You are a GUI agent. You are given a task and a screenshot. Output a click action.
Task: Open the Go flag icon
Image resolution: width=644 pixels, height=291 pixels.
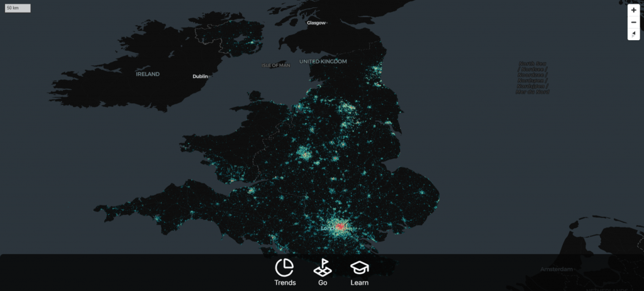(x=323, y=268)
